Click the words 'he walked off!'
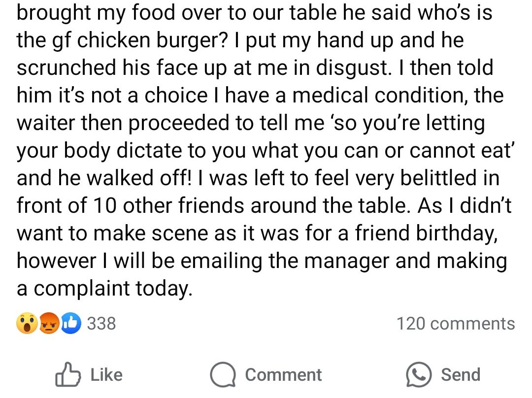Image resolution: width=532 pixels, height=398 pixels. 125,178
